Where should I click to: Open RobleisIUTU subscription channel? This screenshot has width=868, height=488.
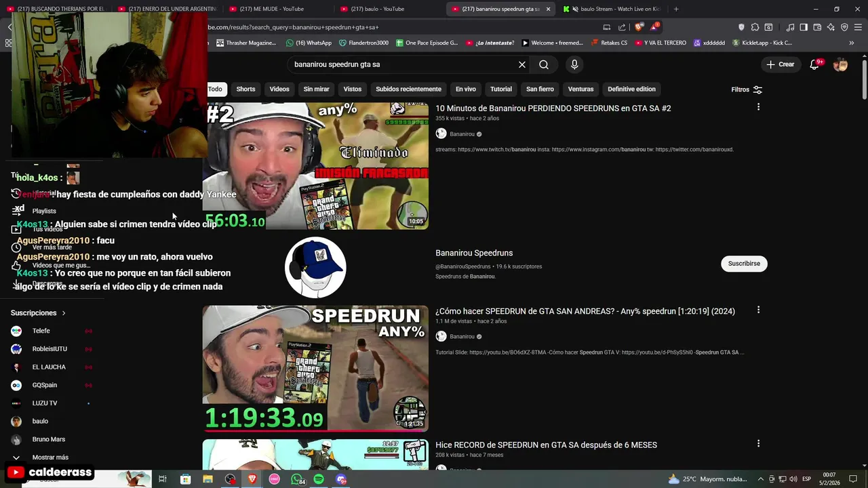[x=51, y=349]
